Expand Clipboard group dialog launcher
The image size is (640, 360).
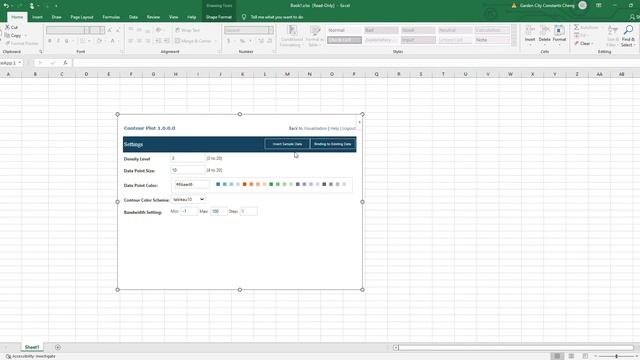tap(40, 52)
